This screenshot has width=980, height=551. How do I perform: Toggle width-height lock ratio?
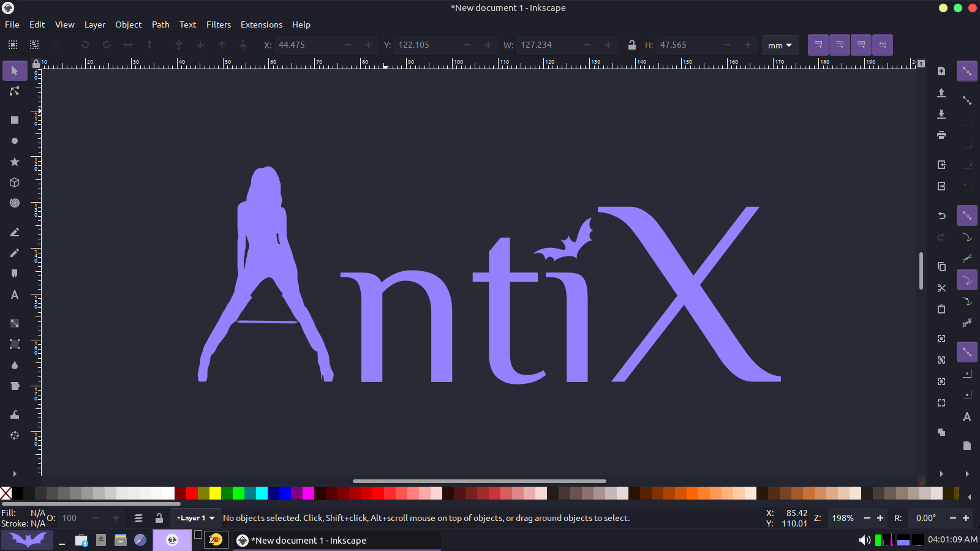coord(631,45)
